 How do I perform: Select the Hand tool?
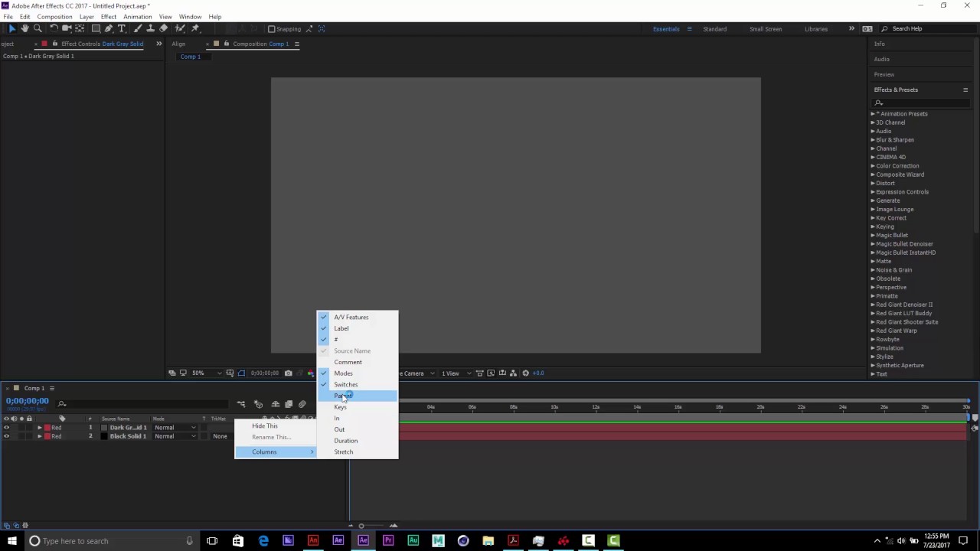(25, 28)
